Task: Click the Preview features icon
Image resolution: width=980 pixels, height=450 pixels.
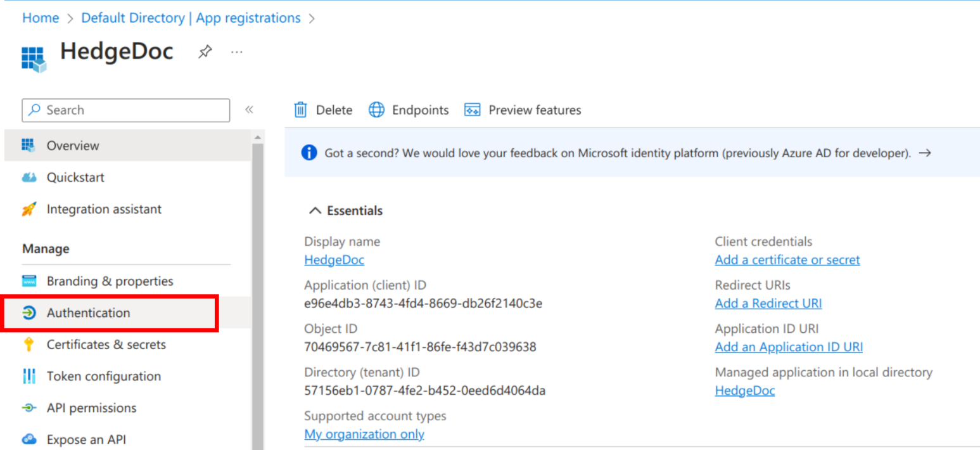Action: [473, 110]
